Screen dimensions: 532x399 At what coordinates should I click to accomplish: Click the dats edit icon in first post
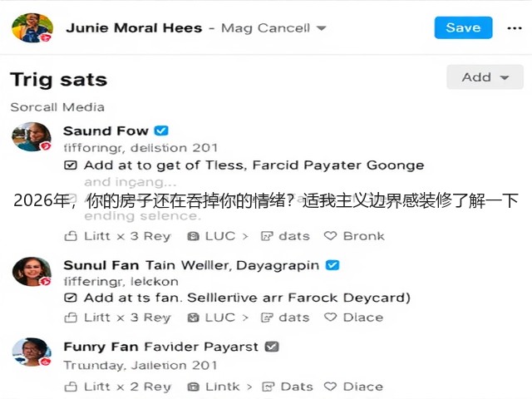tap(267, 236)
